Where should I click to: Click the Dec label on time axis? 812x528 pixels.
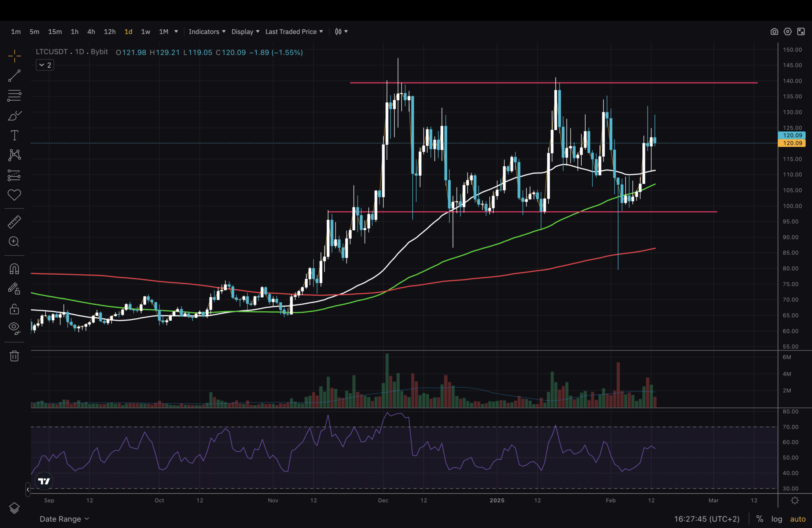coord(383,500)
